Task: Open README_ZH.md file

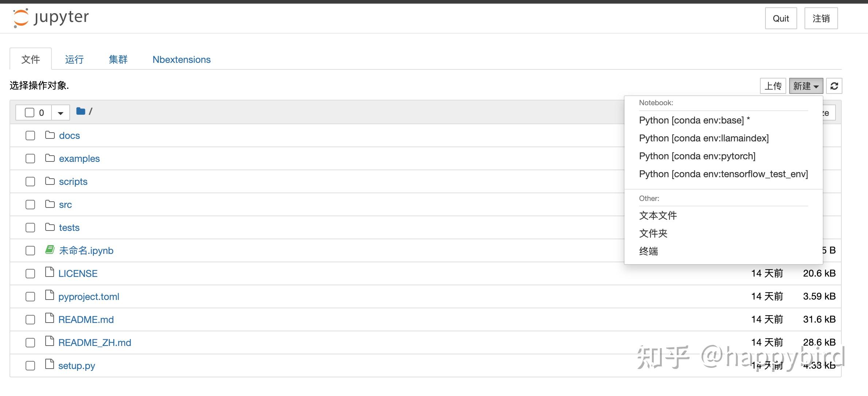Action: pyautogui.click(x=95, y=342)
